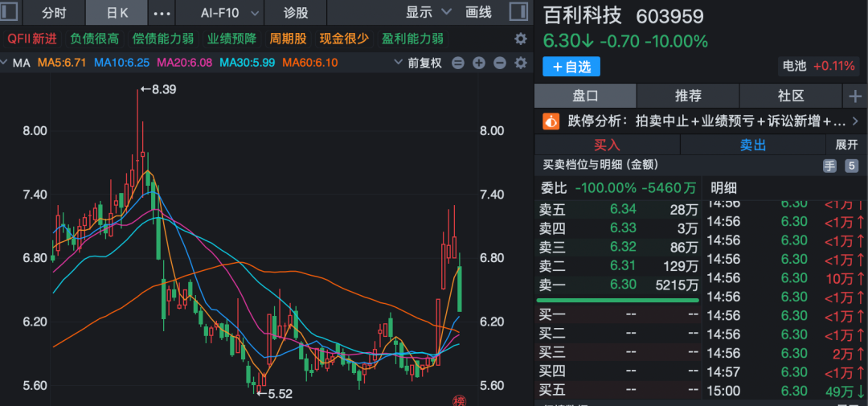Zoom in the K-line chart with plus icon
The height and width of the screenshot is (406, 868).
click(479, 63)
